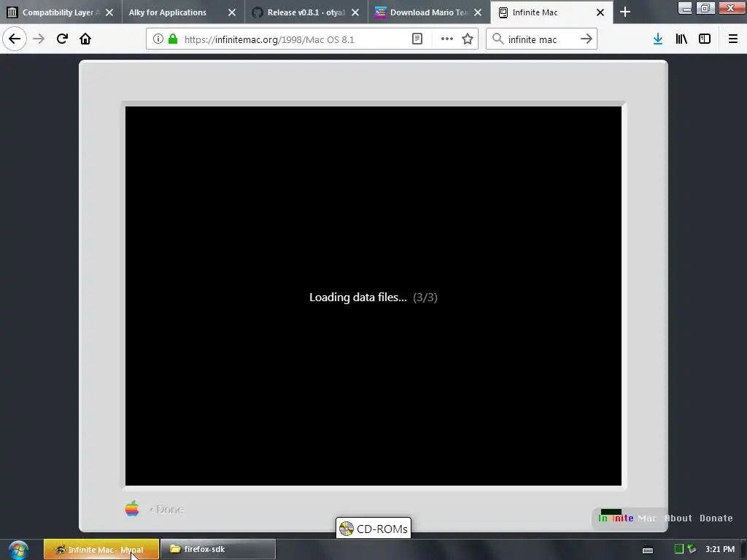Close the Alky for Applications tab
Viewport: 747px width, 560px height.
pos(232,12)
